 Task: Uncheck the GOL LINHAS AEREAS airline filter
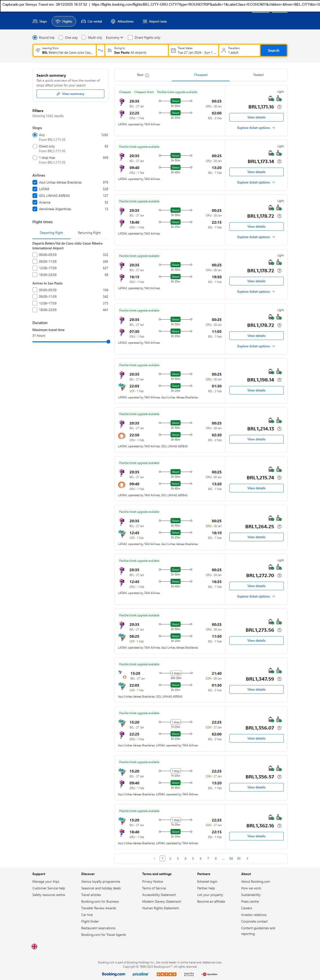(x=35, y=196)
